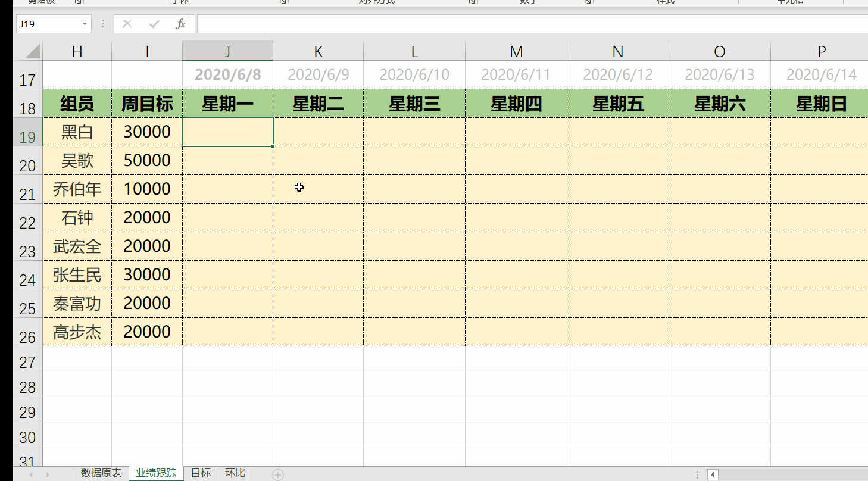Select column I header
This screenshot has height=481, width=868.
[x=147, y=52]
